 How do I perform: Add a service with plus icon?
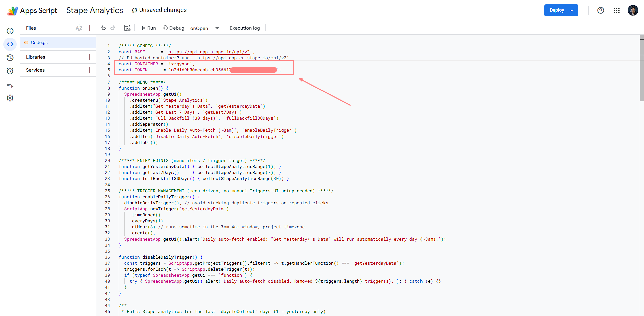(90, 70)
